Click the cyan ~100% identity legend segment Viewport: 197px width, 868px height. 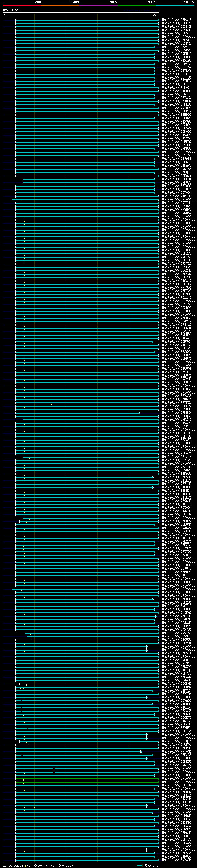(x=175, y=6)
